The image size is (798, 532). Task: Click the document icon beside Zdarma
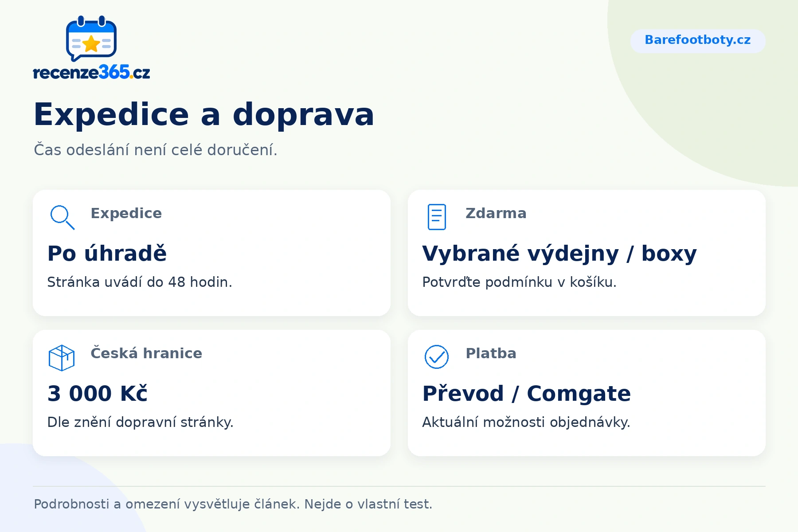pos(437,217)
